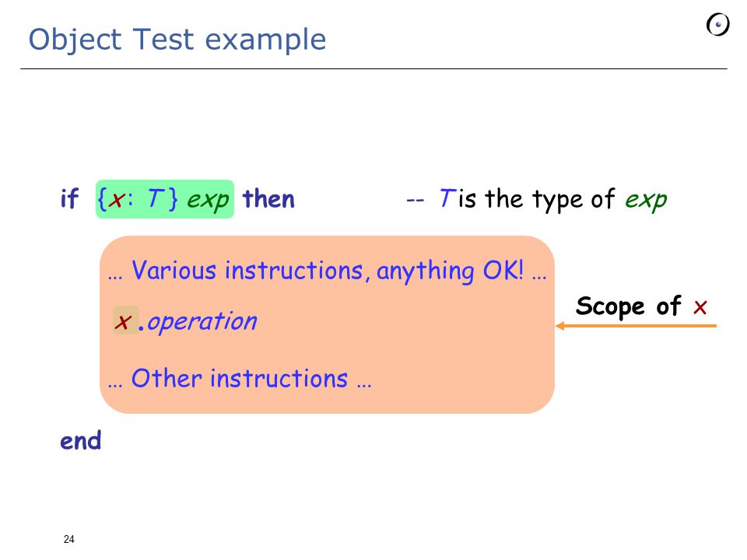Click the red x in 'Scope of x'
Viewport: 747px width, 560px height.
(x=700, y=307)
